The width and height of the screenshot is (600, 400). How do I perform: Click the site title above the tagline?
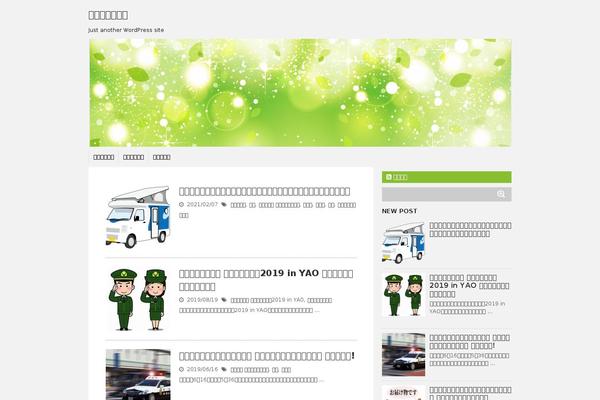(108, 15)
